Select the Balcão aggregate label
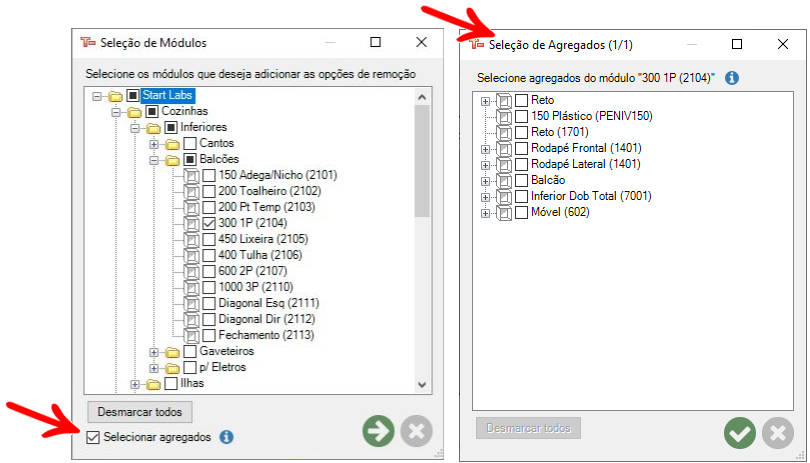 click(548, 180)
